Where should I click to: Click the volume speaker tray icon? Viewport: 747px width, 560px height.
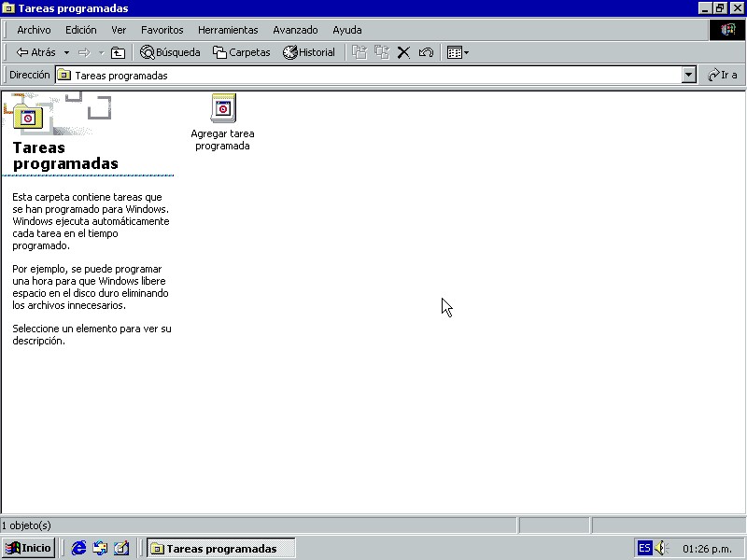click(x=661, y=548)
